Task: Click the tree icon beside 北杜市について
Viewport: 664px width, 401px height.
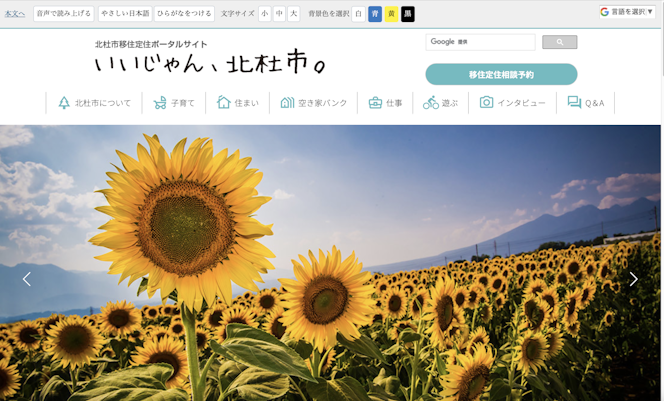Action: click(x=64, y=103)
